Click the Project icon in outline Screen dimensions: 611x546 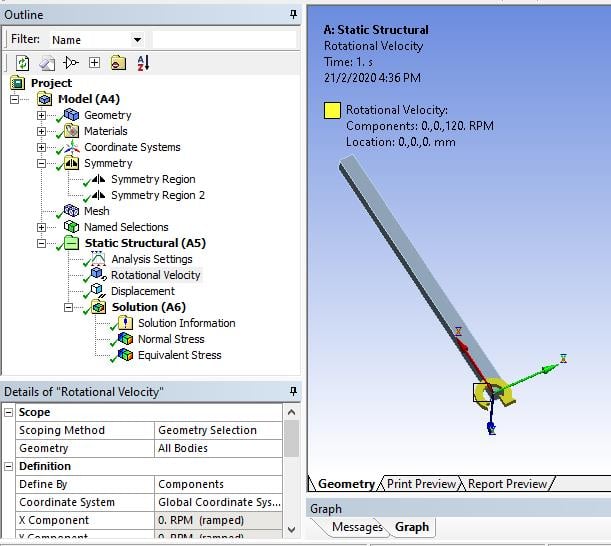point(18,83)
